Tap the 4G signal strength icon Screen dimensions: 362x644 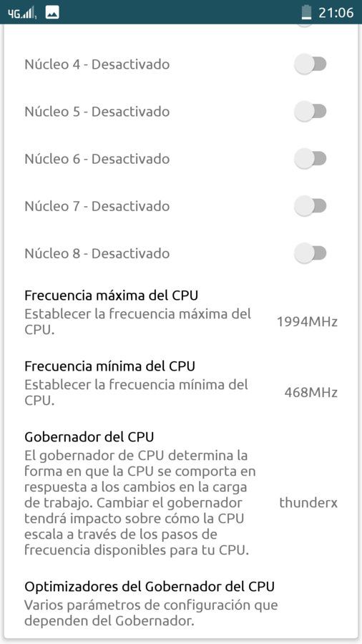pyautogui.click(x=23, y=13)
